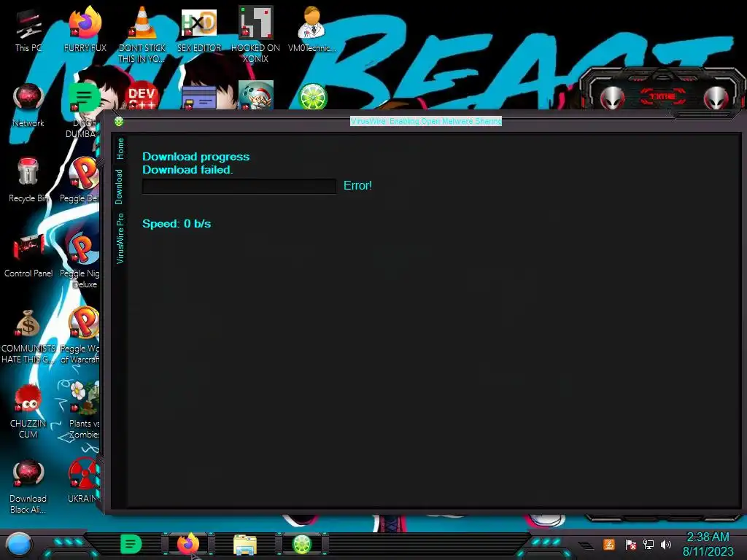The image size is (747, 560).
Task: Launch the FURRY FUX Firefox desktop shortcut
Action: (85, 29)
